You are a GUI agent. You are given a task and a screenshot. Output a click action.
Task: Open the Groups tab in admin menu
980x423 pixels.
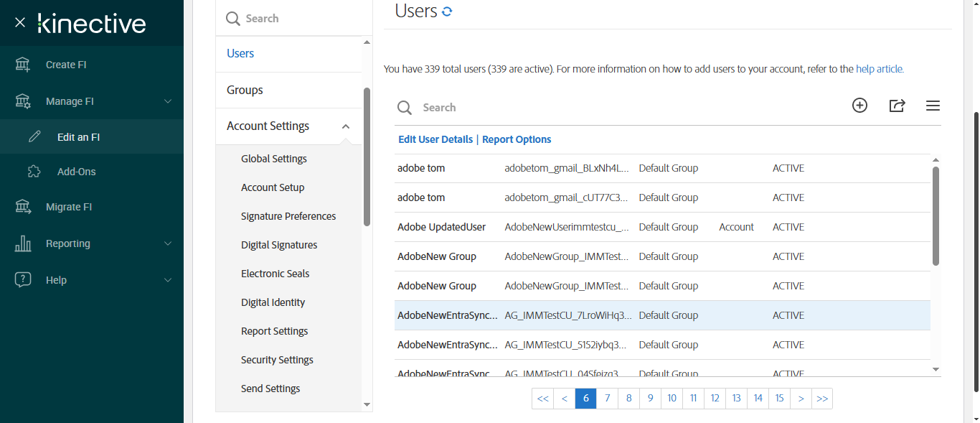[245, 90]
